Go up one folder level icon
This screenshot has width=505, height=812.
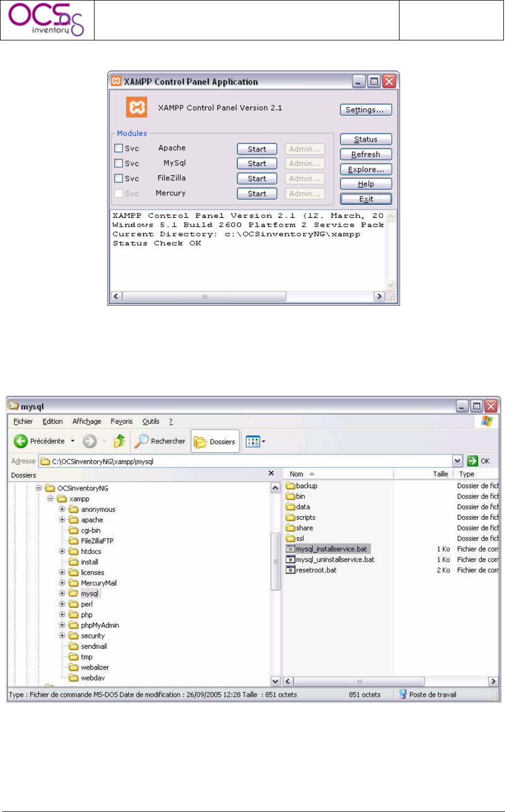[119, 441]
